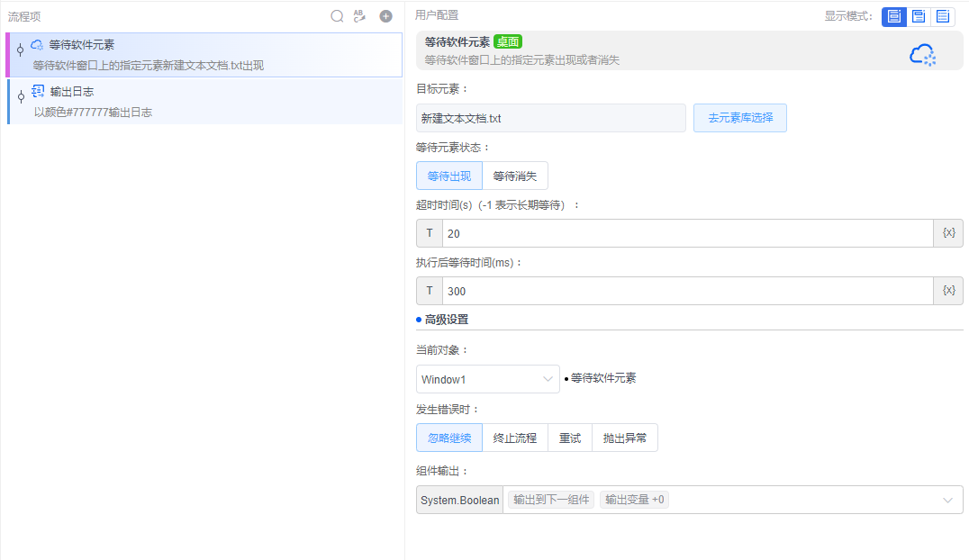Open the Window1 object dropdown
The width and height of the screenshot is (969, 560).
[x=487, y=379]
